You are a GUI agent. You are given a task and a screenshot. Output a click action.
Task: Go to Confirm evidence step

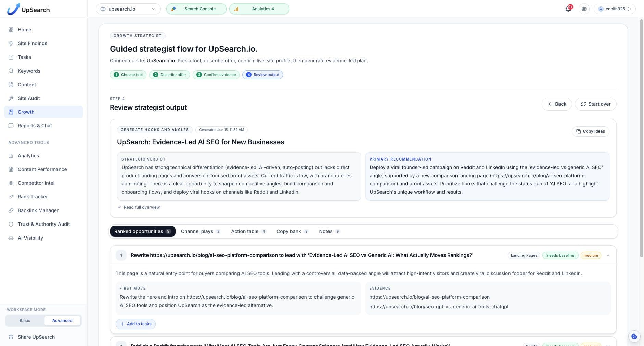click(216, 75)
